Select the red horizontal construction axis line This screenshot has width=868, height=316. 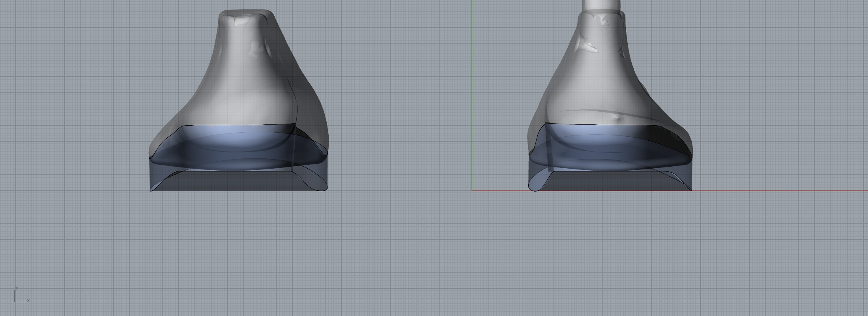coord(769,191)
